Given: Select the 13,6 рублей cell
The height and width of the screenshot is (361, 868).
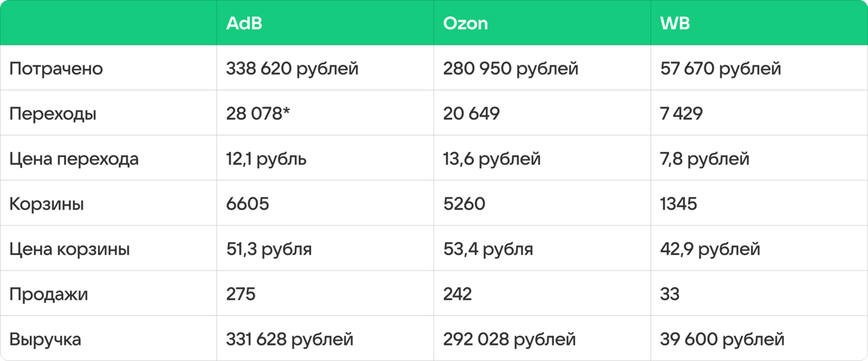Looking at the screenshot, I should 492,159.
